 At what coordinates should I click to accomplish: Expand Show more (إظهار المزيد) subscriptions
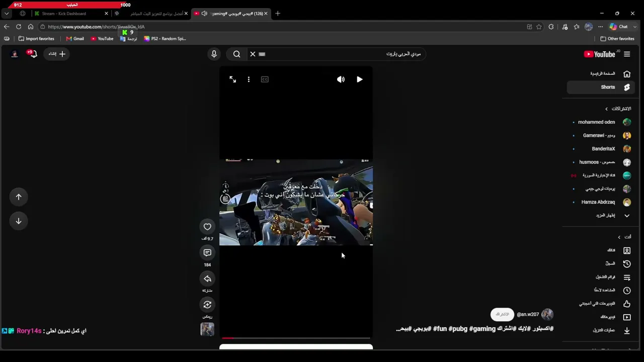[x=601, y=215]
